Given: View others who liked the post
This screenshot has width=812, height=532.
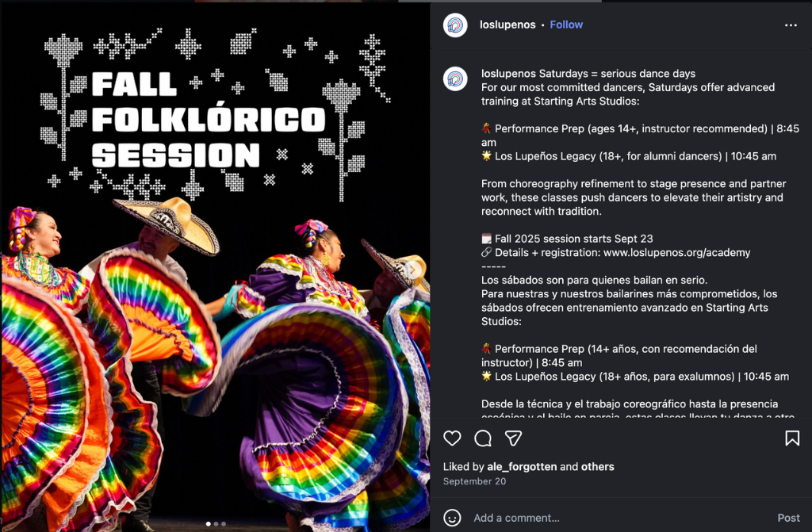Looking at the screenshot, I should click(x=597, y=467).
